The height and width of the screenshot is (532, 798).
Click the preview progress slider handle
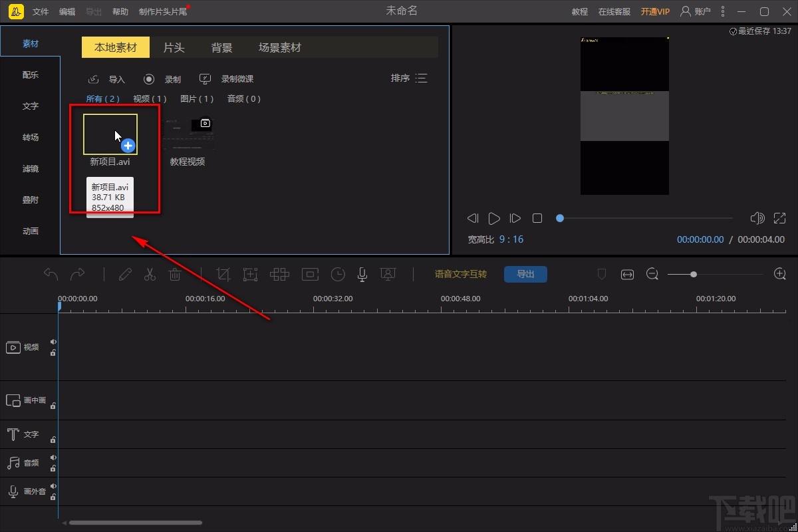coord(560,218)
